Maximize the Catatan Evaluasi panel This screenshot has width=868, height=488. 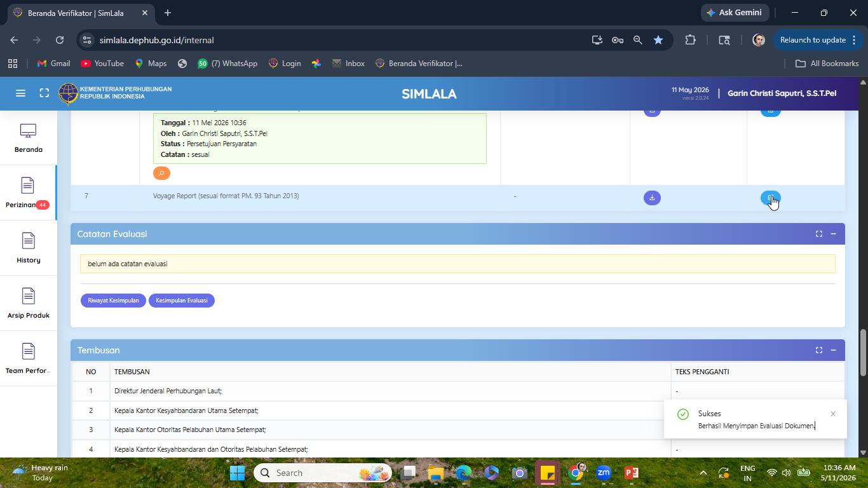819,234
